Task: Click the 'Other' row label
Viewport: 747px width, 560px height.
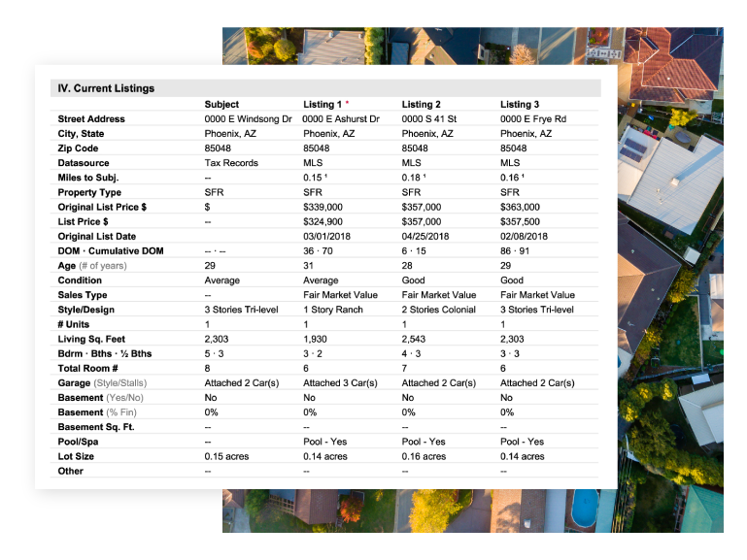Action: coord(71,472)
